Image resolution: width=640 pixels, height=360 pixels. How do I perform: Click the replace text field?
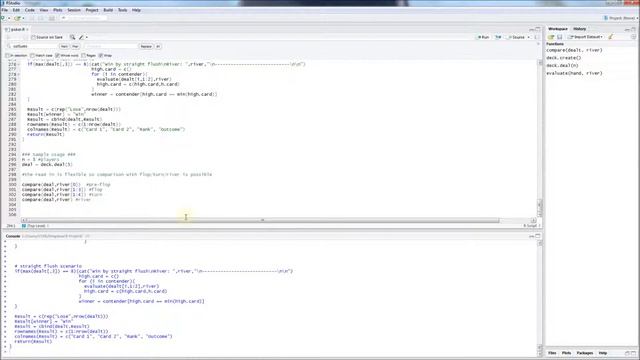(111, 46)
